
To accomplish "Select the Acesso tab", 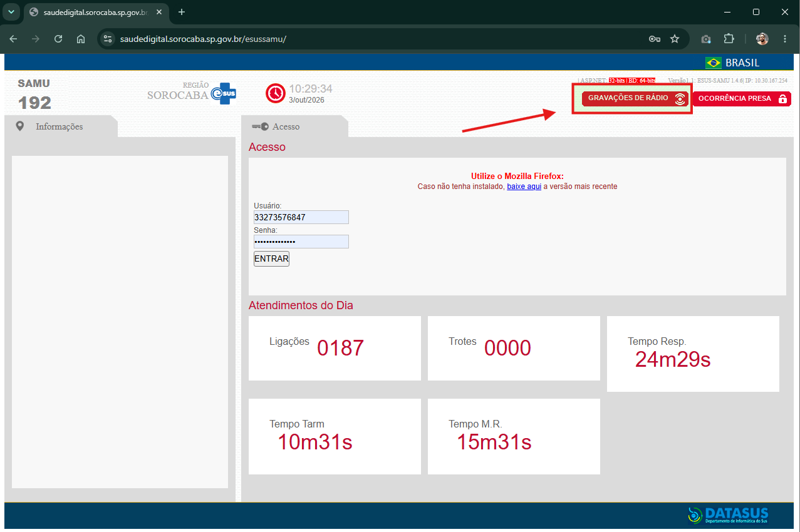I will tap(294, 126).
